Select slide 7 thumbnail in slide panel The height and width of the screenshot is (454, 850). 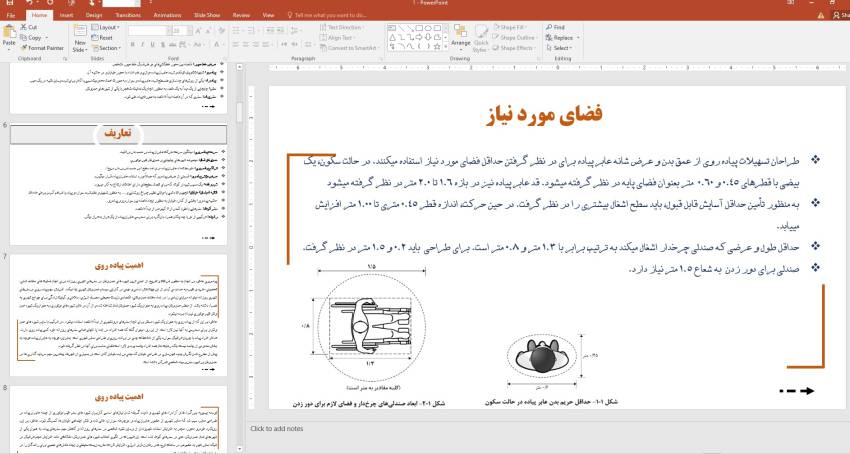tap(118, 316)
